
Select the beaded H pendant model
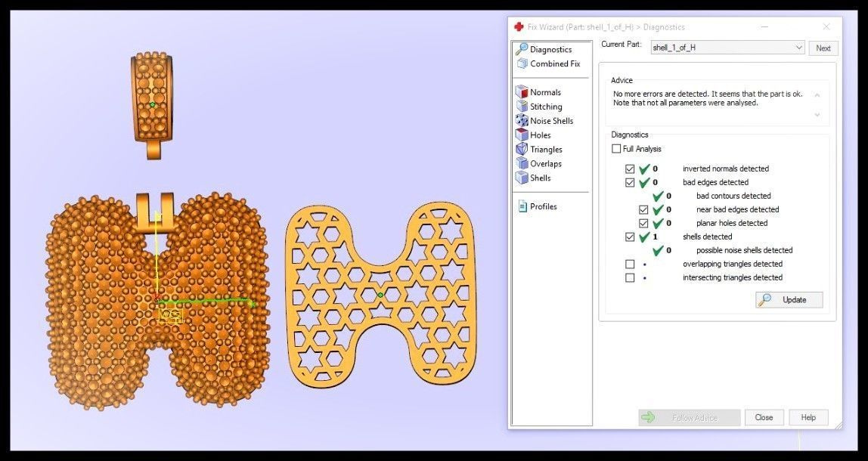click(x=158, y=302)
